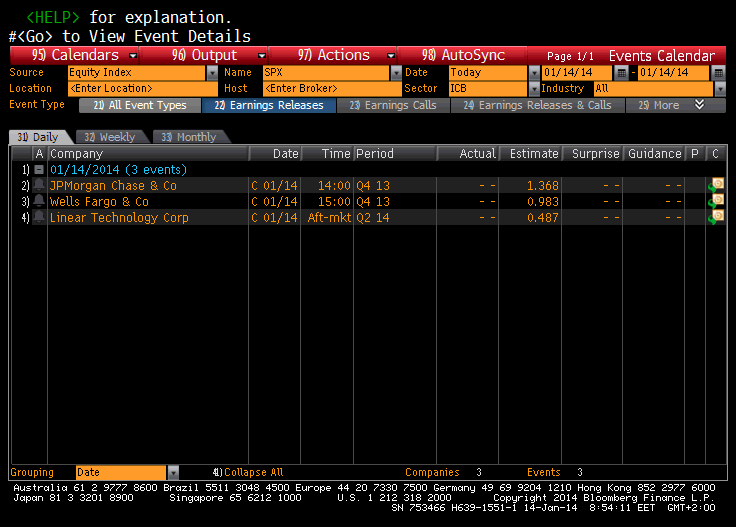This screenshot has height=527, width=736.
Task: Open calendar icon in JPMorgan Chase row
Action: coord(716,185)
